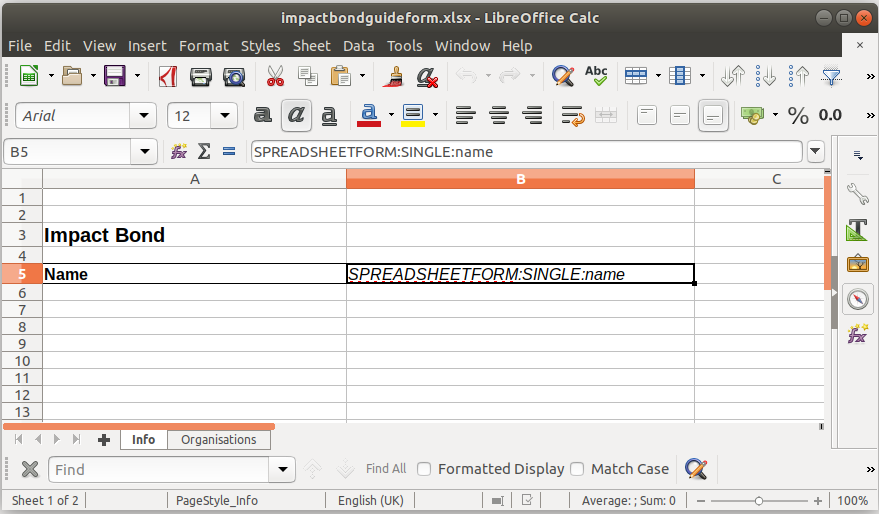Click into the Find text field
This screenshot has height=514, width=879.
coord(160,469)
